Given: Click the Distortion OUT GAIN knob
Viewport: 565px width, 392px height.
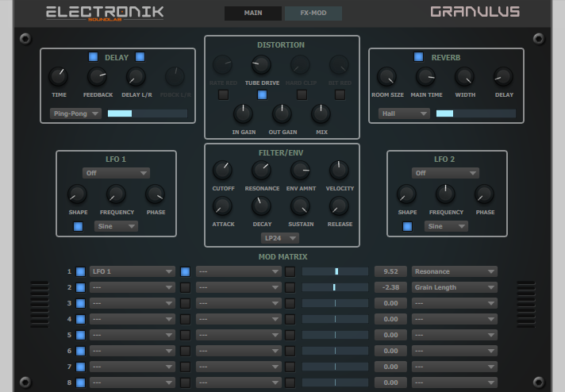Looking at the screenshot, I should tap(282, 113).
